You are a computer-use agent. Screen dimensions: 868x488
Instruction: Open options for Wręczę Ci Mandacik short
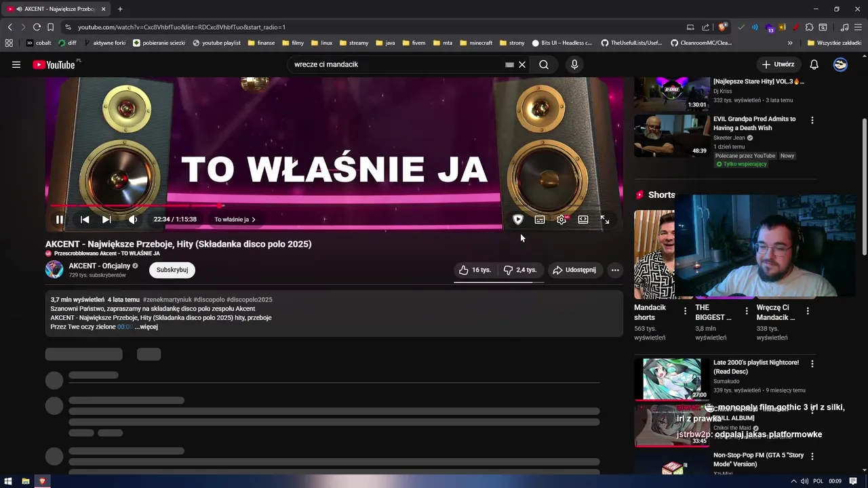[x=808, y=311]
